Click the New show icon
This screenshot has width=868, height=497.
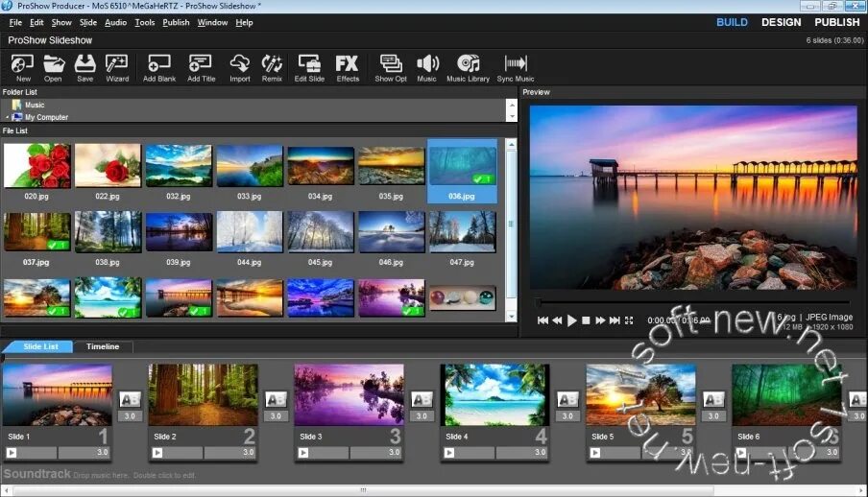[x=23, y=68]
